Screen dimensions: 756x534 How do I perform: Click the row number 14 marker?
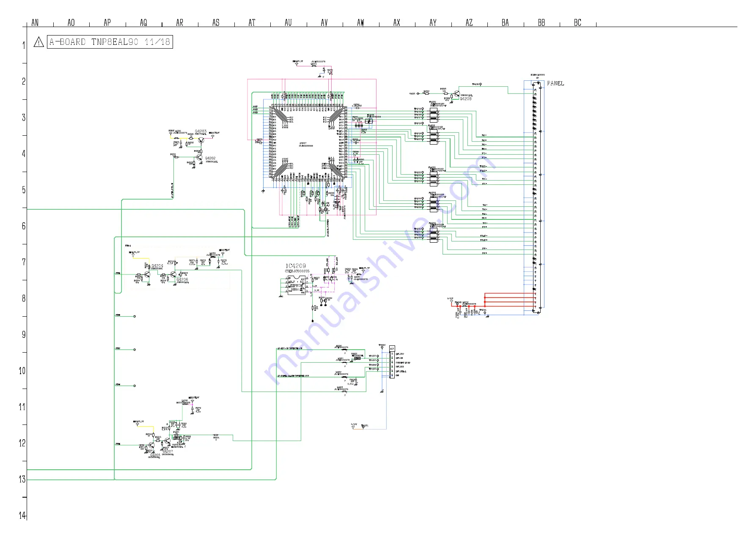22,515
